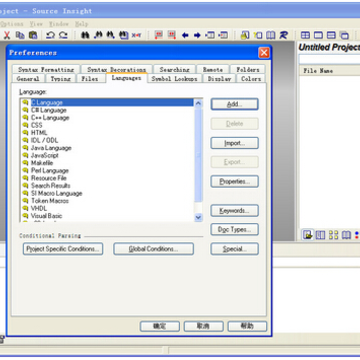
Task: Click the Keywords... button
Action: pos(234,211)
